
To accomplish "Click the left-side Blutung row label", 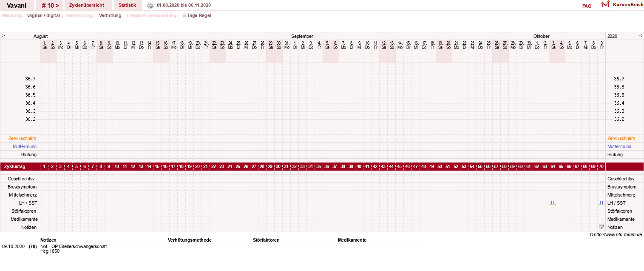I will click(29, 154).
